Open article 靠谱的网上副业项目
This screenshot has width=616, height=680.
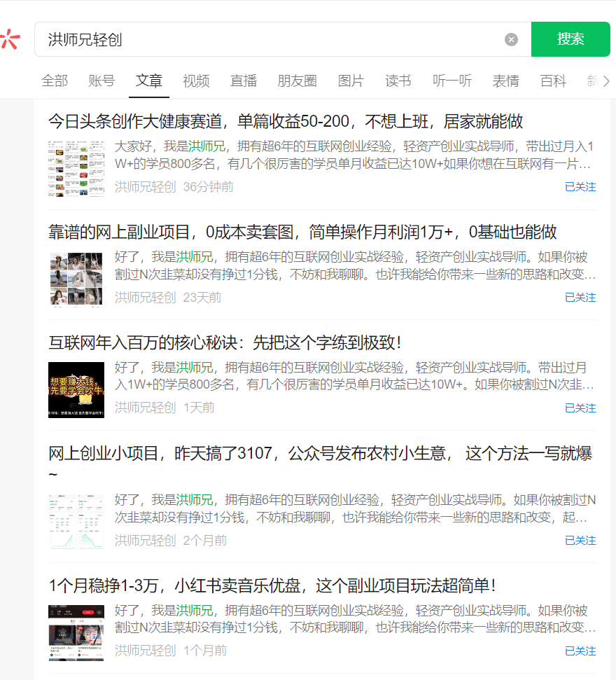[302, 232]
